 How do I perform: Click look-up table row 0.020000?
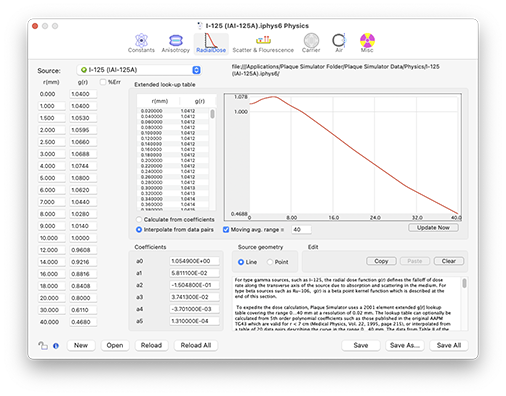[x=173, y=111]
